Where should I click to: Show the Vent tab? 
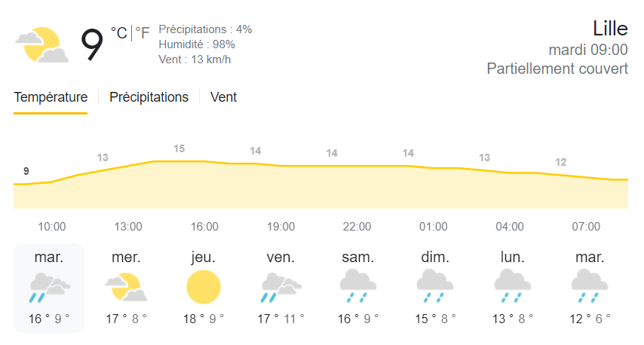pyautogui.click(x=223, y=97)
